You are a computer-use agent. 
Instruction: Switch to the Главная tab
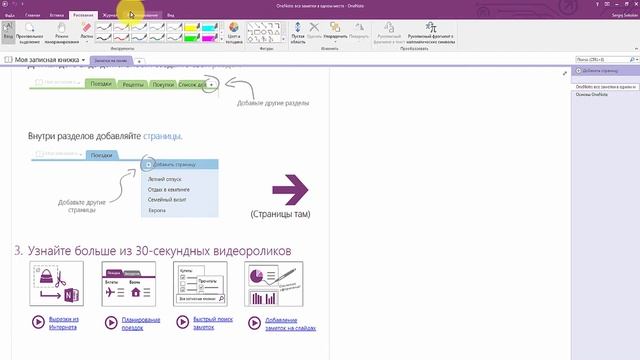click(32, 15)
